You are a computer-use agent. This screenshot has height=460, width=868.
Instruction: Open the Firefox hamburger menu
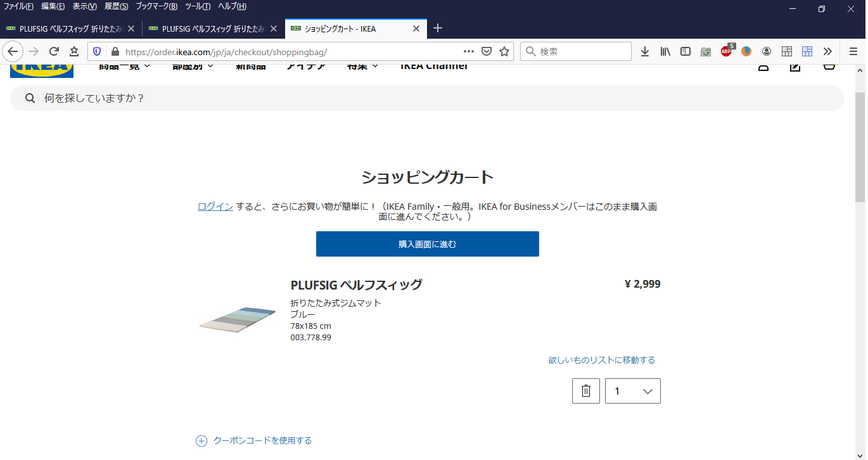pos(853,51)
